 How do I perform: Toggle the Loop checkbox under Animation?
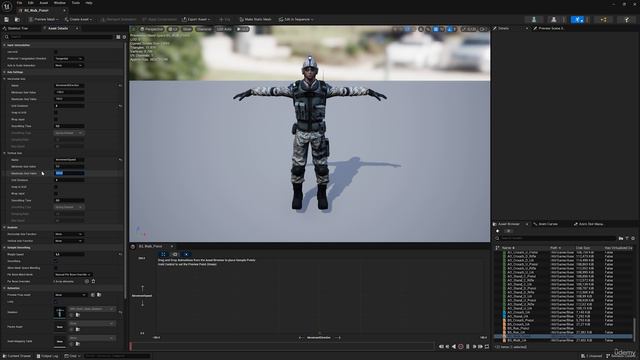click(x=56, y=302)
